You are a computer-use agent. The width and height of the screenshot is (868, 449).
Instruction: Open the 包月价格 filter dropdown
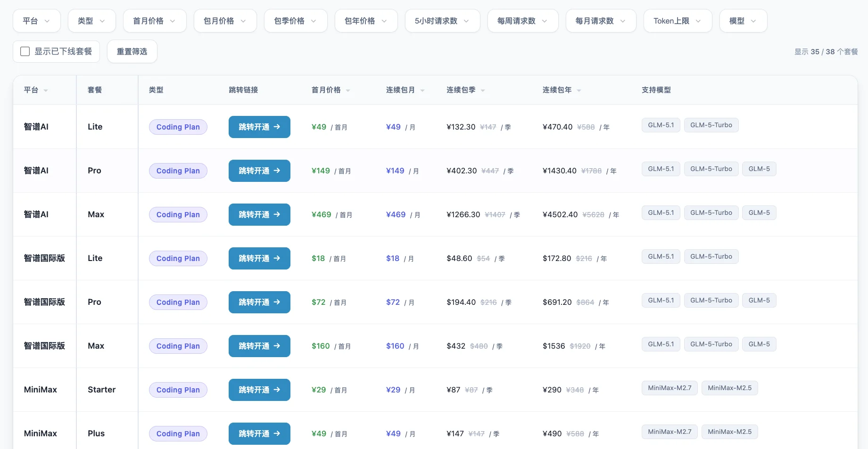click(x=225, y=21)
